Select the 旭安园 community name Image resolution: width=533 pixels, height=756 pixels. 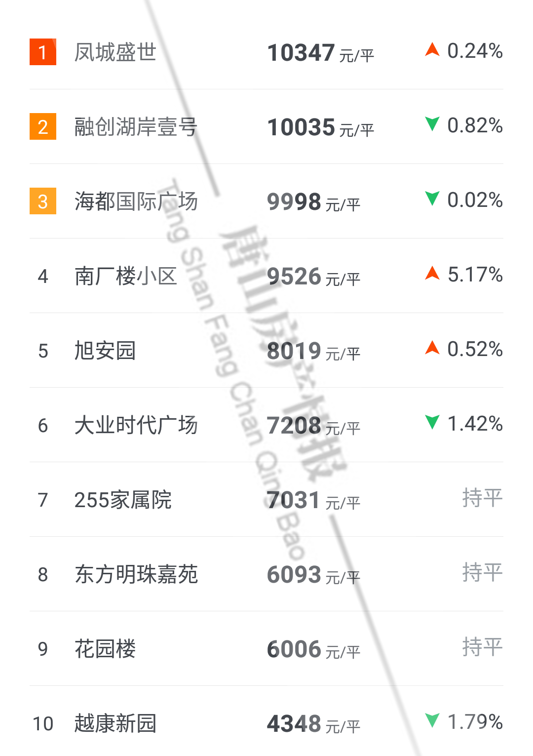[x=105, y=351]
